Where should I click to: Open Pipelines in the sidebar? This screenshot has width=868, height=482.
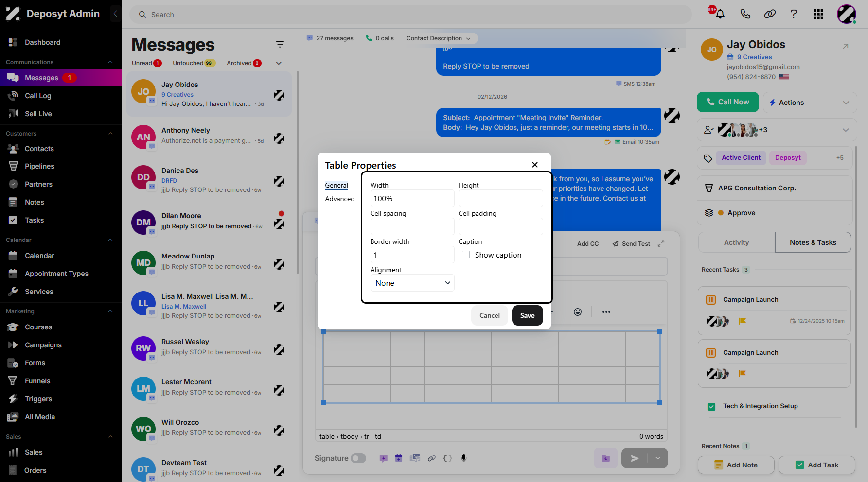[39, 166]
